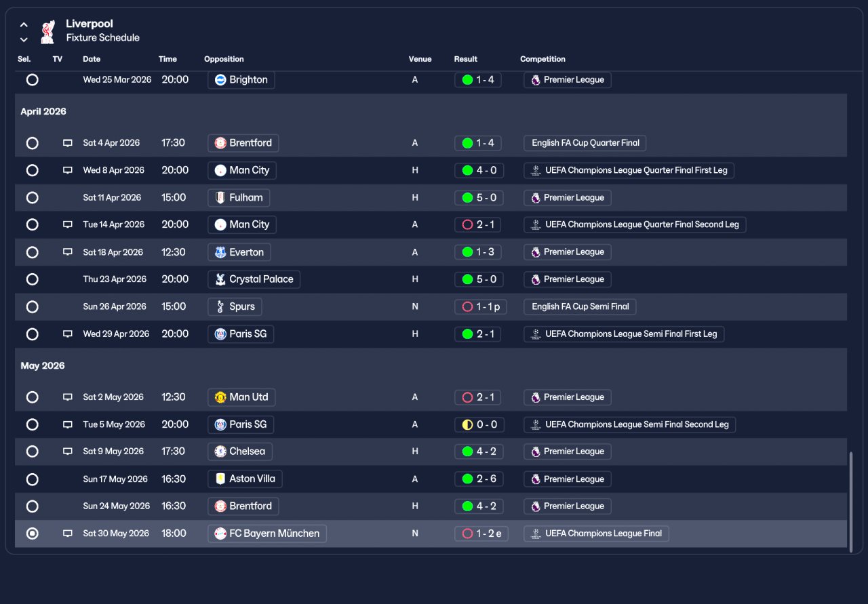Click the TV icon for Man City on 8 Apr
The height and width of the screenshot is (604, 868).
68,170
